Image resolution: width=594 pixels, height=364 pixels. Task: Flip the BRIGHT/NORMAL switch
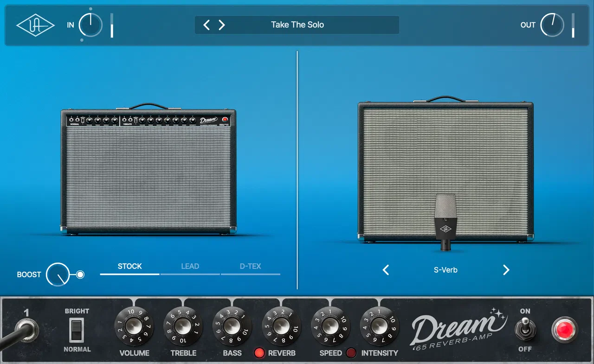(77, 331)
